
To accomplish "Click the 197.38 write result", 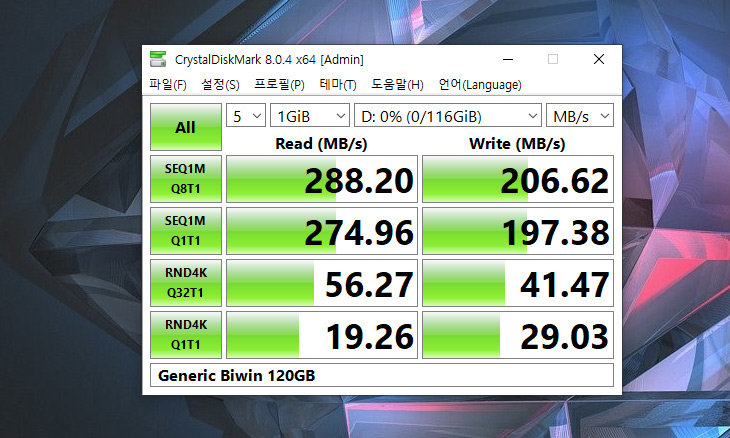I will pos(518,231).
